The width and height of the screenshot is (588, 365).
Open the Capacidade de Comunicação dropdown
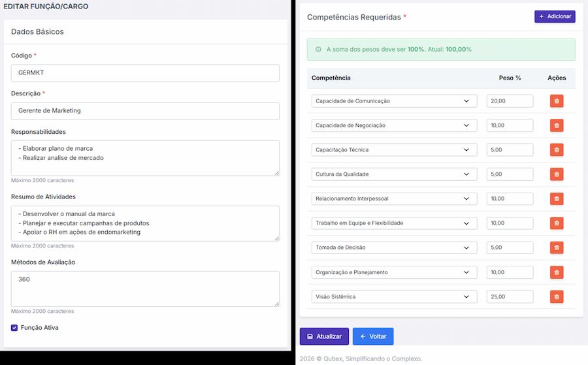pyautogui.click(x=394, y=101)
